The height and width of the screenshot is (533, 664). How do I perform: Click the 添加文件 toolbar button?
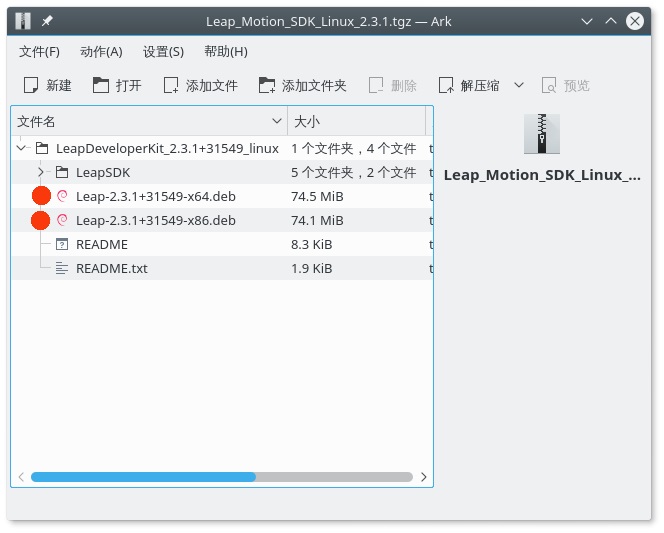pyautogui.click(x=201, y=86)
